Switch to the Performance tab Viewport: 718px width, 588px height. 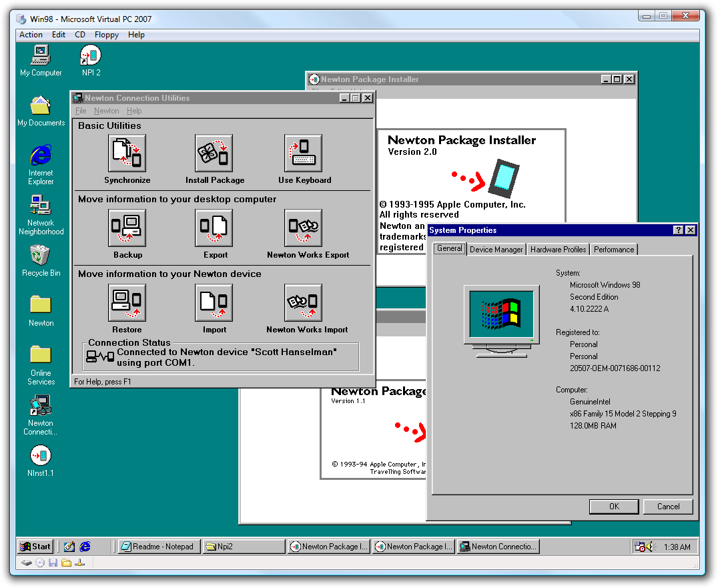(x=614, y=250)
